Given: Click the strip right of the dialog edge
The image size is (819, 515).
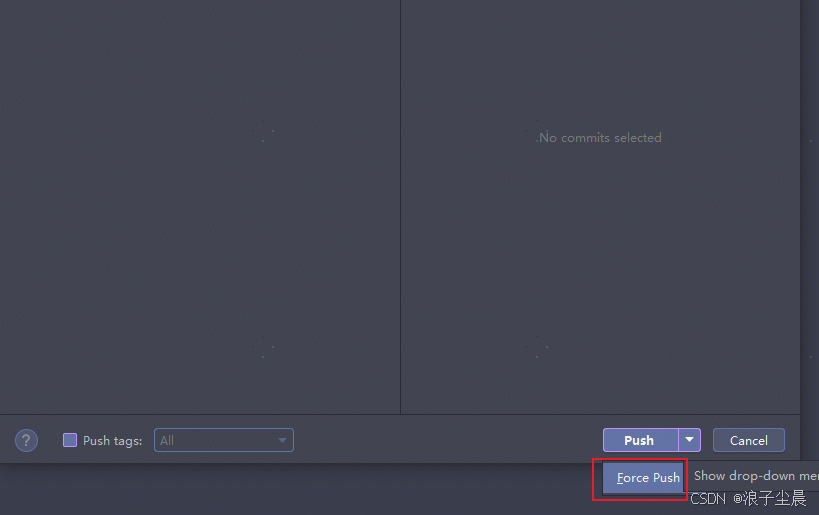Looking at the screenshot, I should [810, 230].
